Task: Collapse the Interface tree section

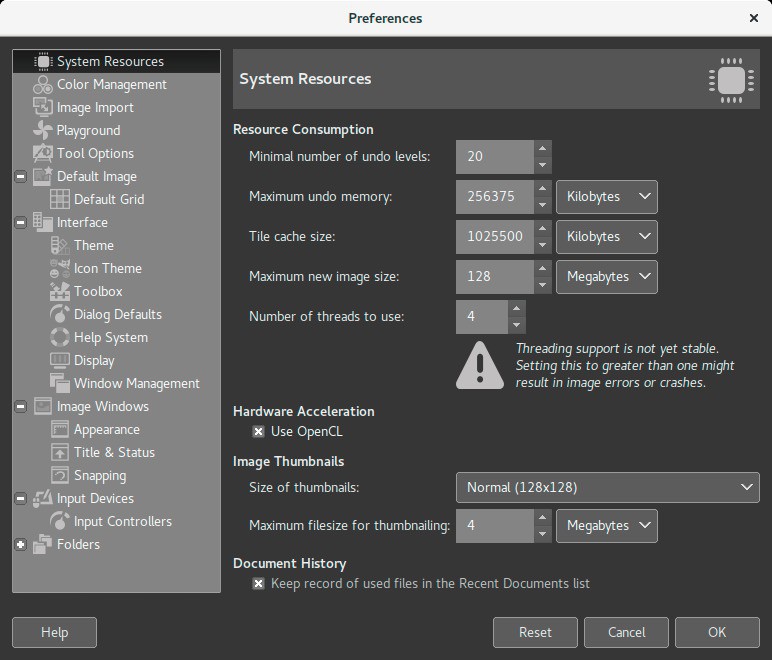Action: tap(20, 223)
